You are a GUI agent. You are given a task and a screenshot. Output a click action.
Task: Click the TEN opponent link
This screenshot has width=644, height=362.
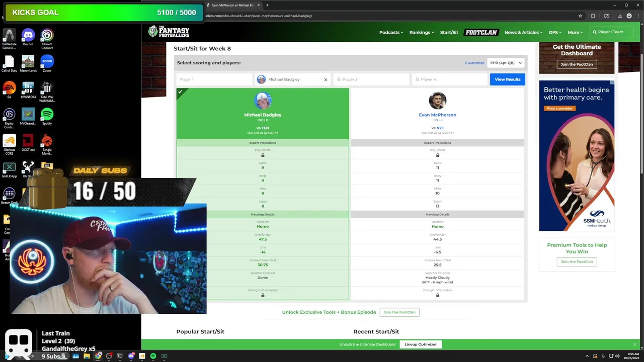[265, 128]
